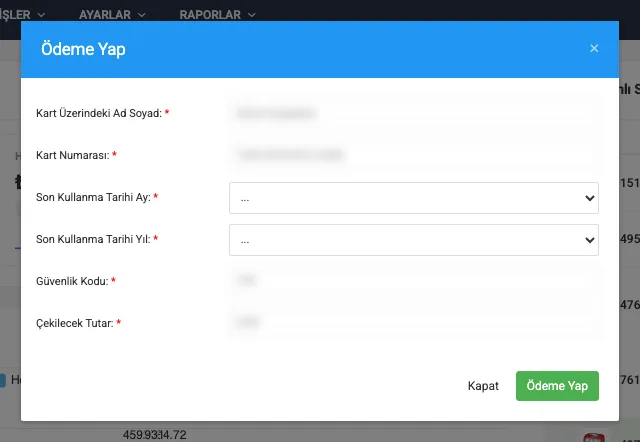
Task: Click the Çekilecek Tutar amount field
Action: 413,323
